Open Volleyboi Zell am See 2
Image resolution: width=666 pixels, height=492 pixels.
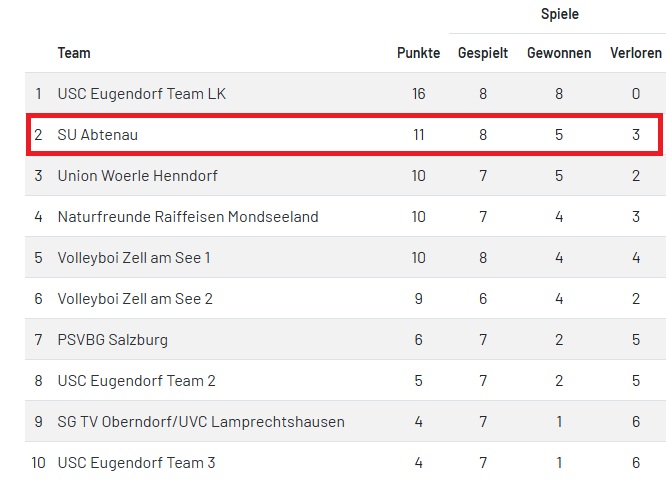[x=135, y=299]
